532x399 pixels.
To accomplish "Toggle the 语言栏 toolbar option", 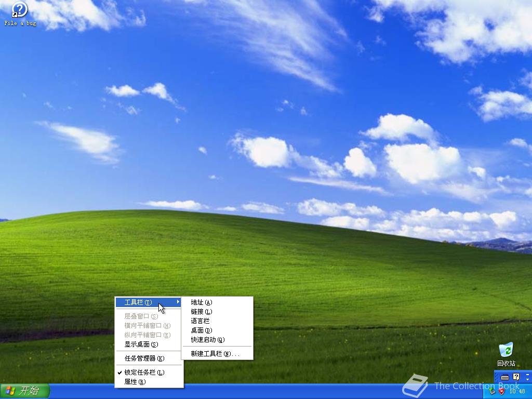I will click(217, 321).
